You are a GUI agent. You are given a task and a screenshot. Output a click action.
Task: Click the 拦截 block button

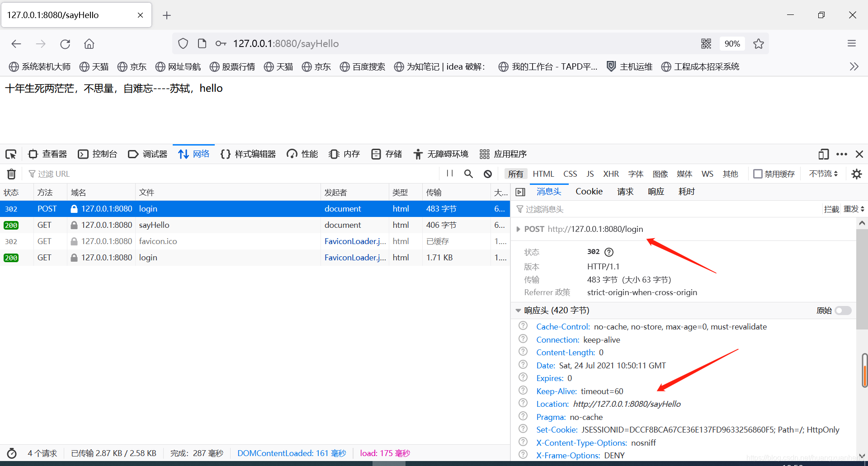(x=831, y=209)
